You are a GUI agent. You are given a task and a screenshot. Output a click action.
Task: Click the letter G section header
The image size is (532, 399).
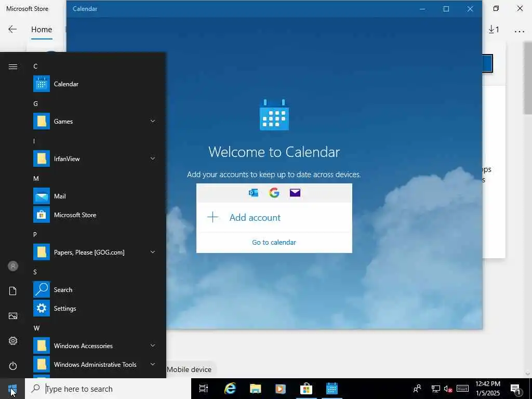[x=36, y=103]
